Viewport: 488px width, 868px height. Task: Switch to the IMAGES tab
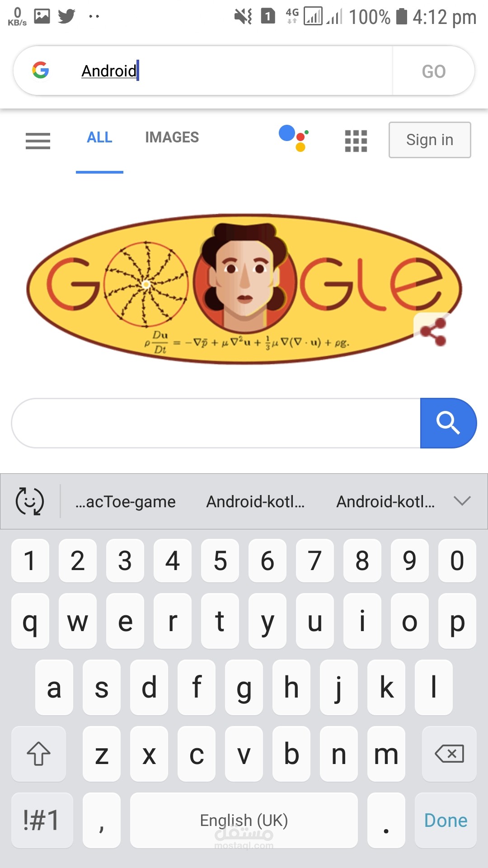point(172,137)
